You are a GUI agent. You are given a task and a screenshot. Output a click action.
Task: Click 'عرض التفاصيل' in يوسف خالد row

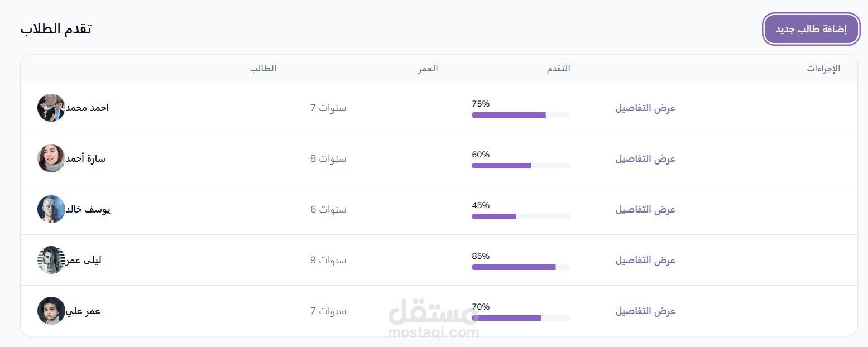click(x=646, y=209)
